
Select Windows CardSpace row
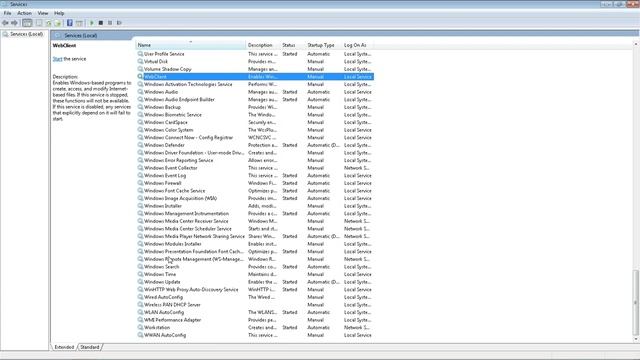click(255, 122)
